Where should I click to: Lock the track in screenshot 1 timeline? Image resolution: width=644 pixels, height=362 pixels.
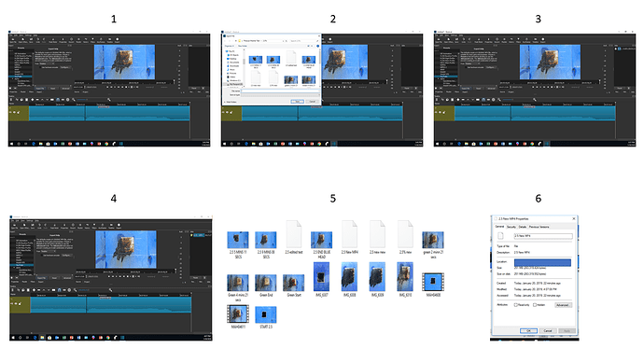20,112
